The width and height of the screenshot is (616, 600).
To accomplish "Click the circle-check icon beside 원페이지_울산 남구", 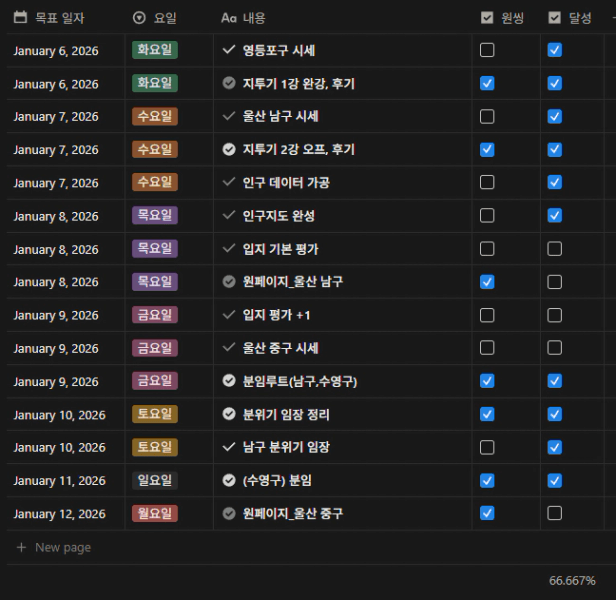I will (229, 282).
